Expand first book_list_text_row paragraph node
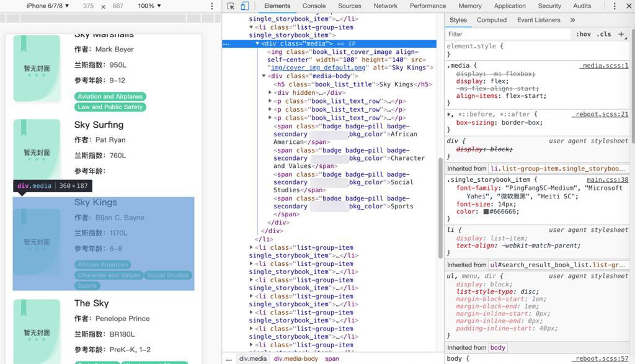 (270, 101)
